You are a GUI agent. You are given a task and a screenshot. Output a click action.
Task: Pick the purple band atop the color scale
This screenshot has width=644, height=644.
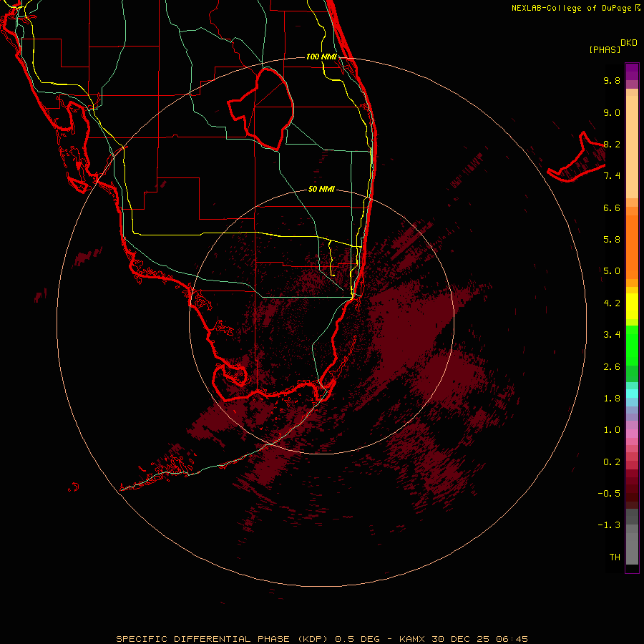click(x=632, y=72)
